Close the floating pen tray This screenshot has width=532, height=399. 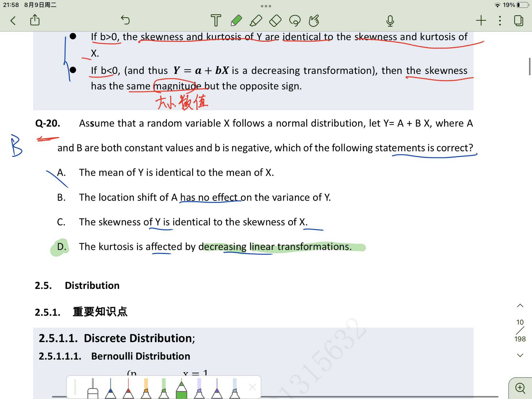[x=252, y=387]
